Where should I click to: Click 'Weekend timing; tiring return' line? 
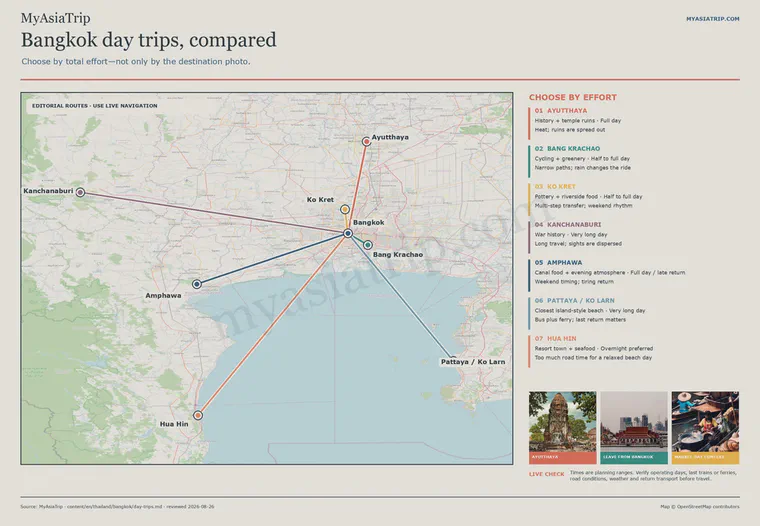tap(574, 282)
